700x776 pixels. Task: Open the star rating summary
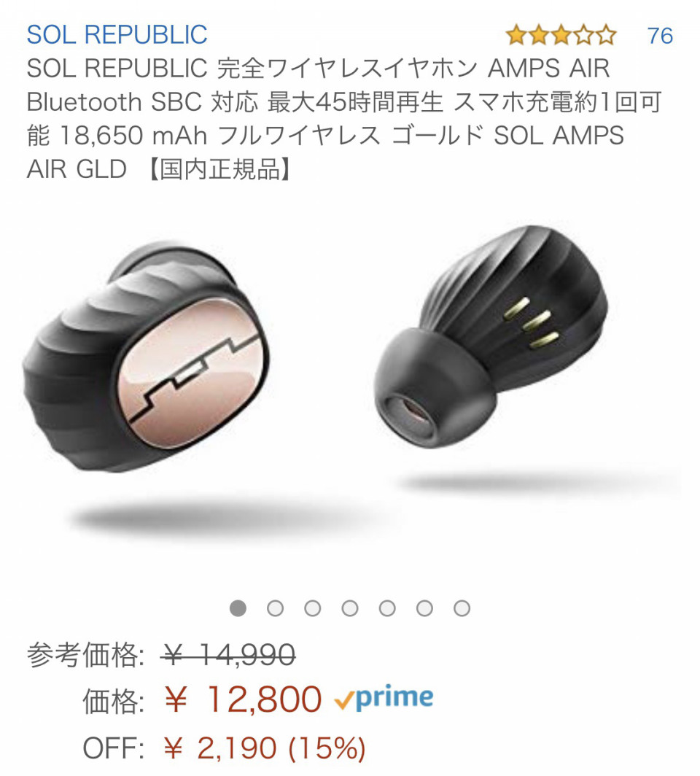point(561,36)
